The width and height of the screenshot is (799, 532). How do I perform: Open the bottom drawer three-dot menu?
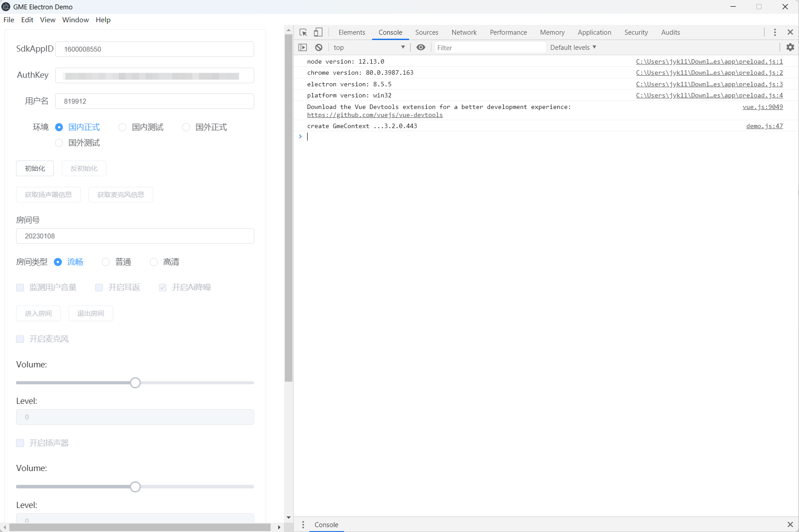303,525
